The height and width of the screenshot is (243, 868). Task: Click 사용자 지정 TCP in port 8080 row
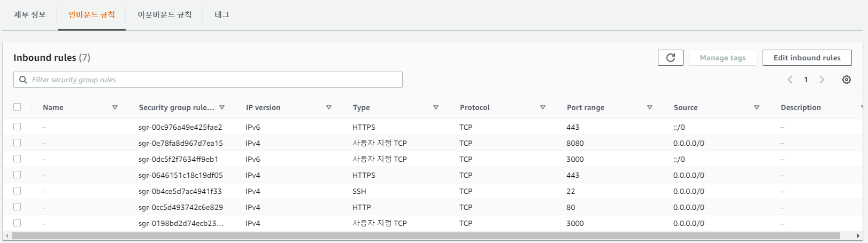pyautogui.click(x=380, y=143)
